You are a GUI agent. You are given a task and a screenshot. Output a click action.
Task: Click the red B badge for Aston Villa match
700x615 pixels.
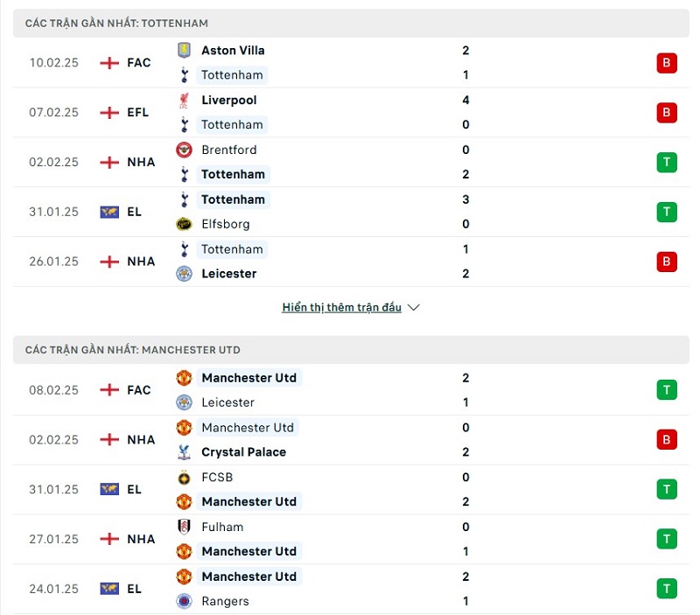pyautogui.click(x=667, y=63)
